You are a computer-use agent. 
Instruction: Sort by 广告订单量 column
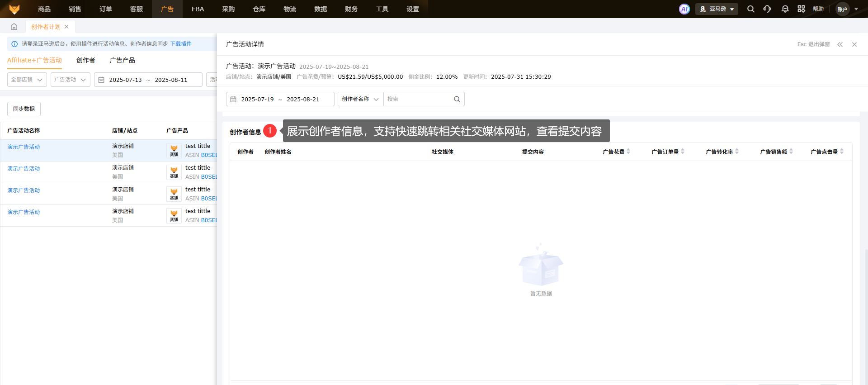(683, 152)
